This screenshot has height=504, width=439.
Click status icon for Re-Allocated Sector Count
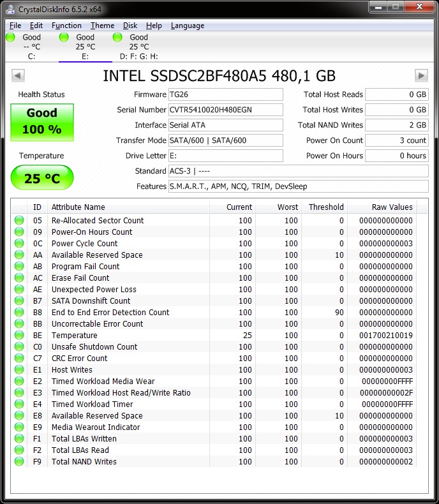19,221
